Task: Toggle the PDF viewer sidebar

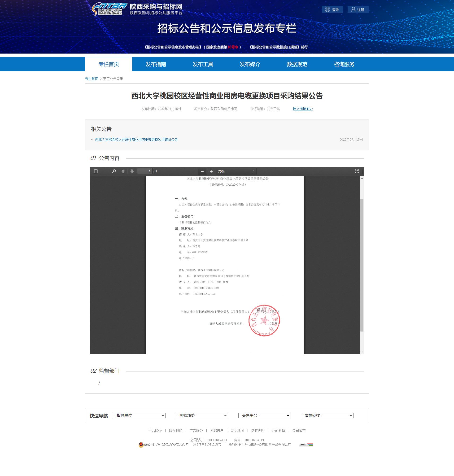Action: pyautogui.click(x=95, y=171)
